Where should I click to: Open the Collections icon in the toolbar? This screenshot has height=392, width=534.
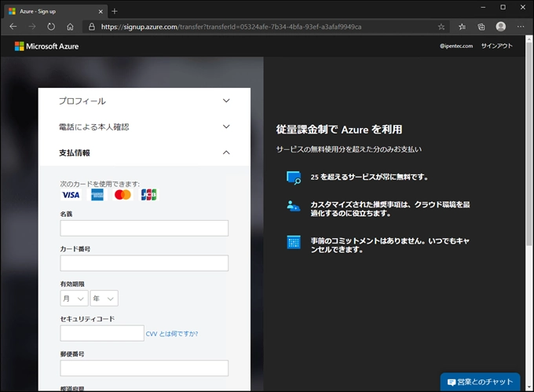(481, 27)
